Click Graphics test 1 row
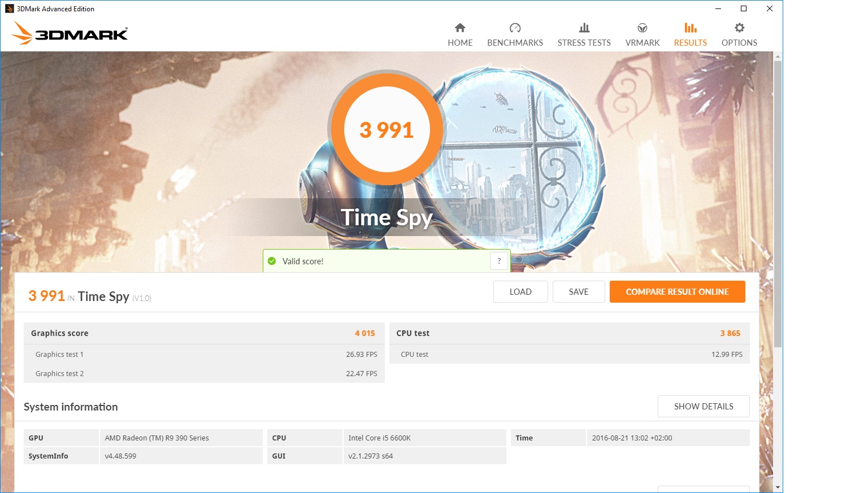The width and height of the screenshot is (868, 493). tap(204, 355)
